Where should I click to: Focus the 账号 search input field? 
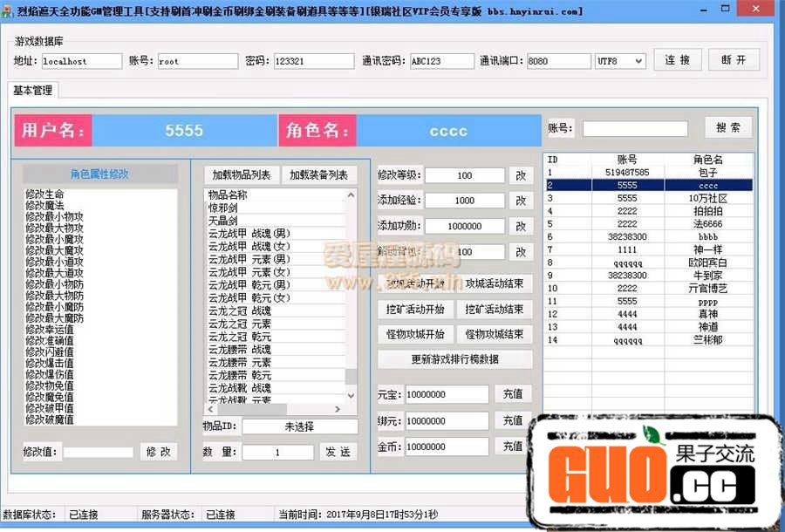635,129
